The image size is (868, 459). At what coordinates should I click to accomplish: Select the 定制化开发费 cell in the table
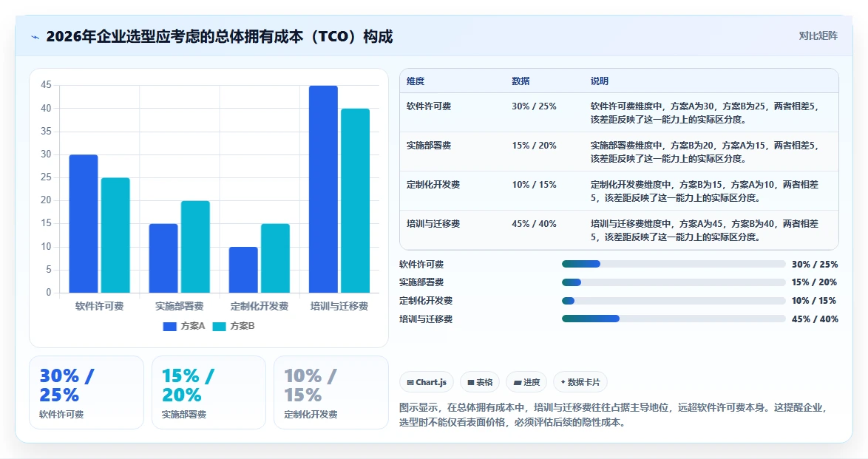click(433, 185)
